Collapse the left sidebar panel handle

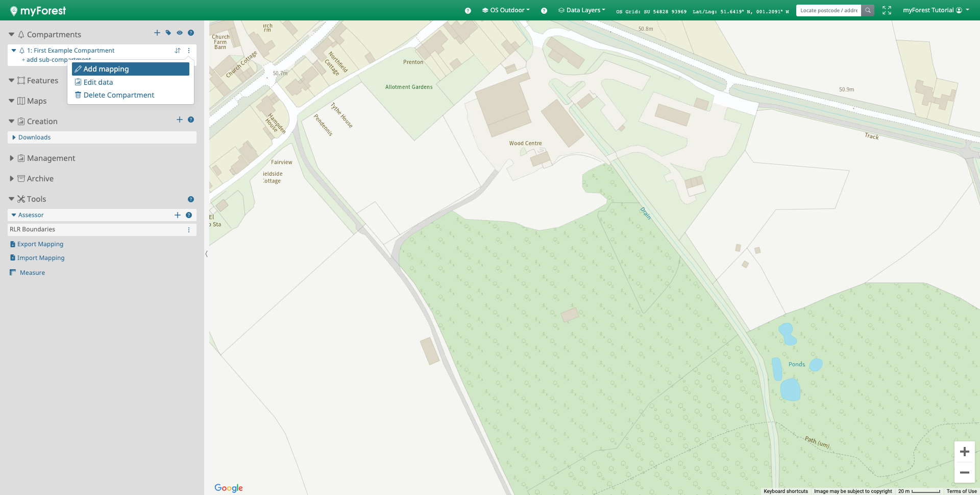[206, 254]
